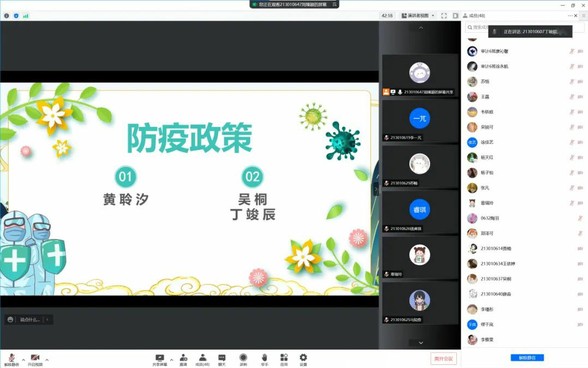Click the blue circular avatar near the list bottom
The height and width of the screenshot is (368, 588).
tap(472, 324)
